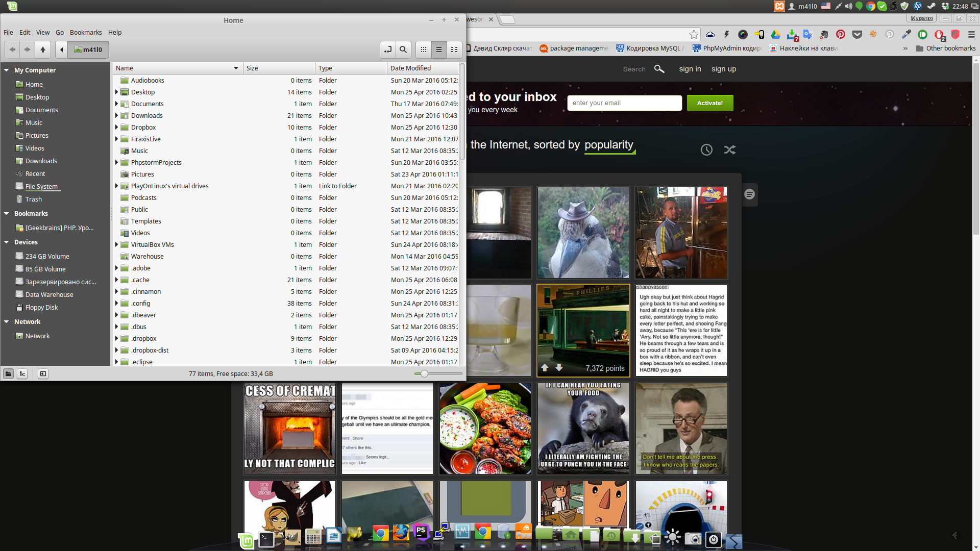
Task: Open comment bubble icon beside image grid
Action: tap(749, 194)
